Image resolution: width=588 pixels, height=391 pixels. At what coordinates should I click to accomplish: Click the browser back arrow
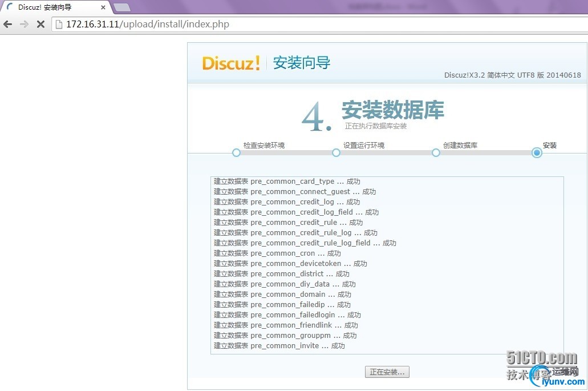[7, 25]
